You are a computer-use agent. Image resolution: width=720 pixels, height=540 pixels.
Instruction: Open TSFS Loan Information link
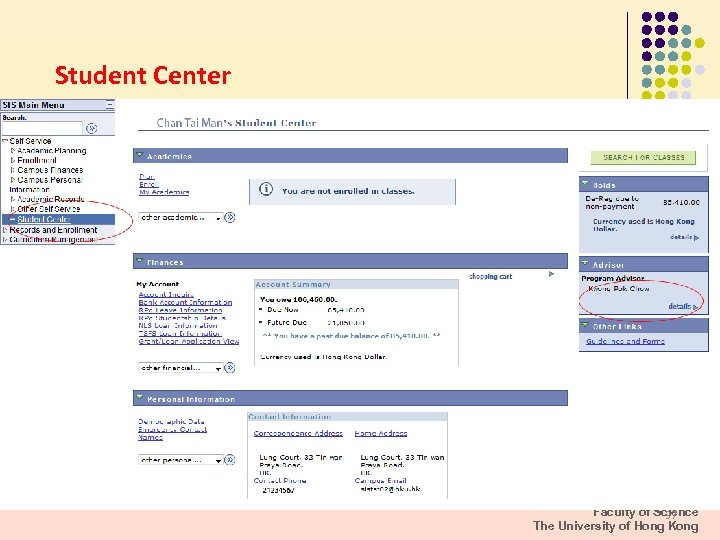tap(180, 333)
